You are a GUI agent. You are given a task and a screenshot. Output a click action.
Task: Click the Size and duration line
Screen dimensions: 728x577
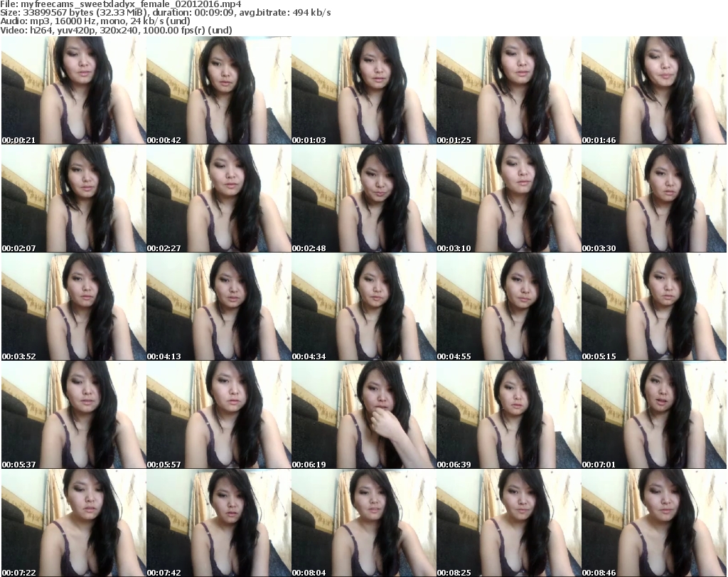pos(166,13)
